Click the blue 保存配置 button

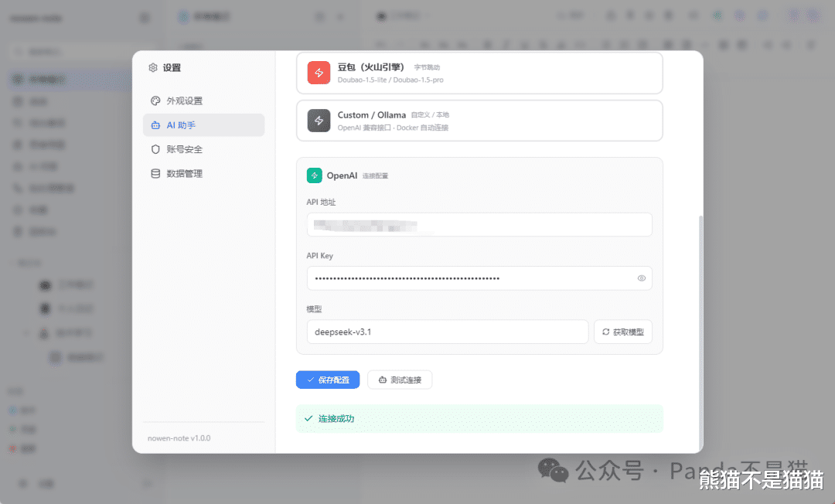point(328,380)
